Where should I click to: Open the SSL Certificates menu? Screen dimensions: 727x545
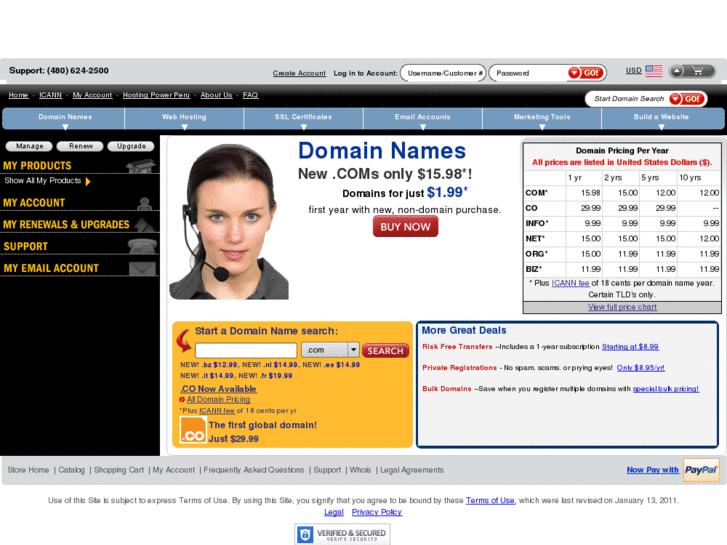point(303,119)
